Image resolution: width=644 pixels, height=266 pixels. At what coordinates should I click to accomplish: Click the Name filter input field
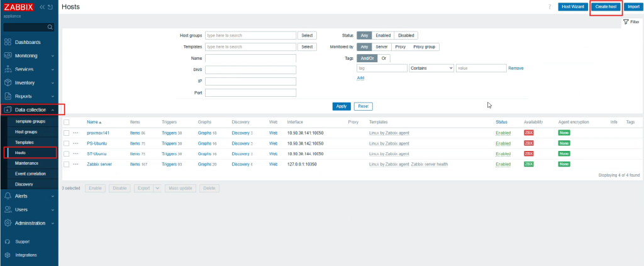[250, 58]
